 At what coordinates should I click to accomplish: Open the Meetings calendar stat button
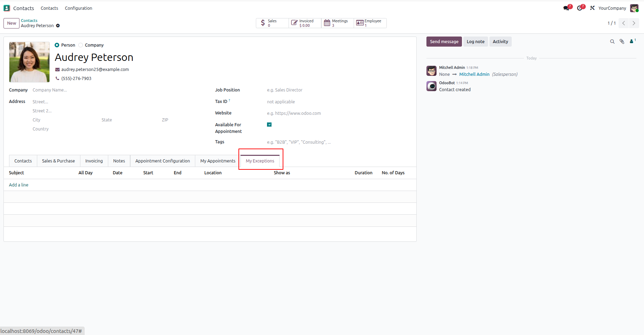337,23
